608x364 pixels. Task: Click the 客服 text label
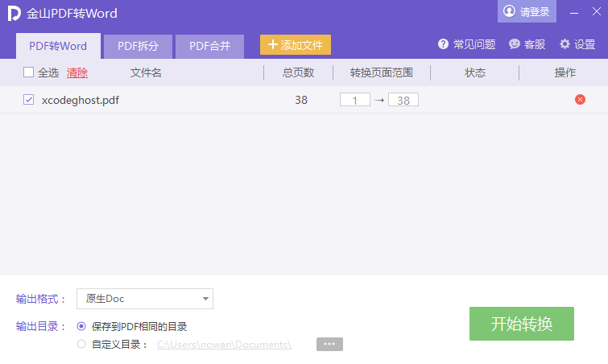(535, 44)
